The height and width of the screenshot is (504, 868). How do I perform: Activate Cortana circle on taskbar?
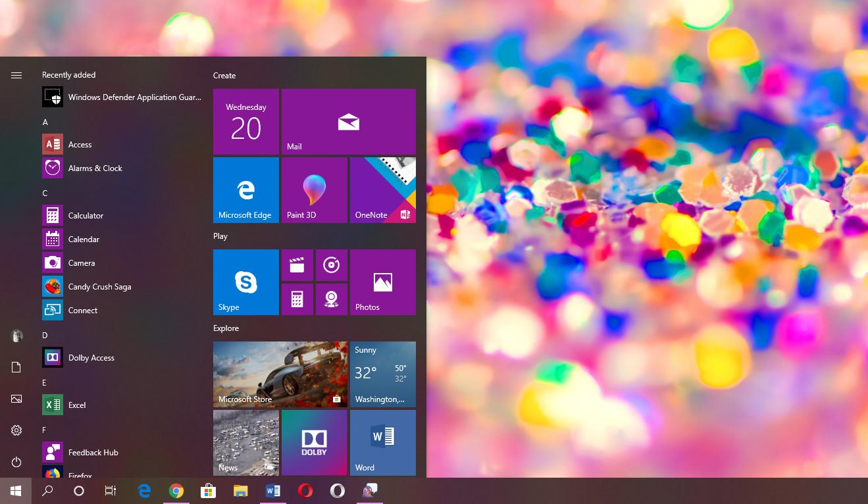(79, 491)
